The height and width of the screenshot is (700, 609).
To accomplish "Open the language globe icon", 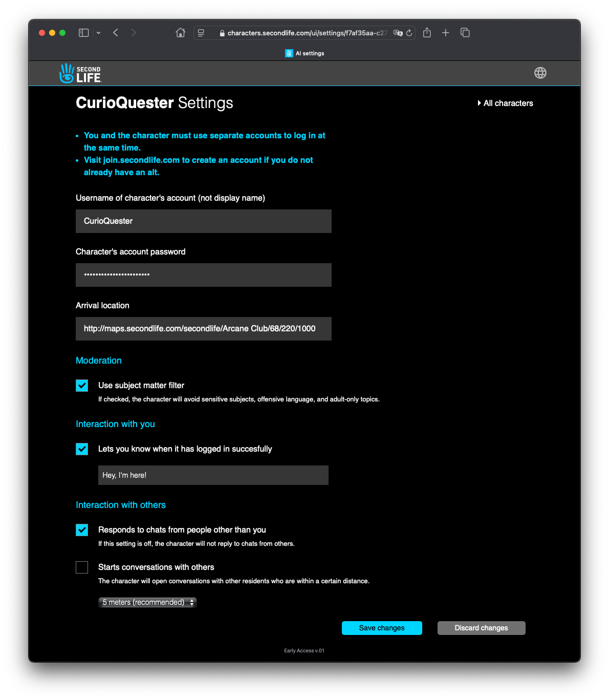I will [x=540, y=73].
